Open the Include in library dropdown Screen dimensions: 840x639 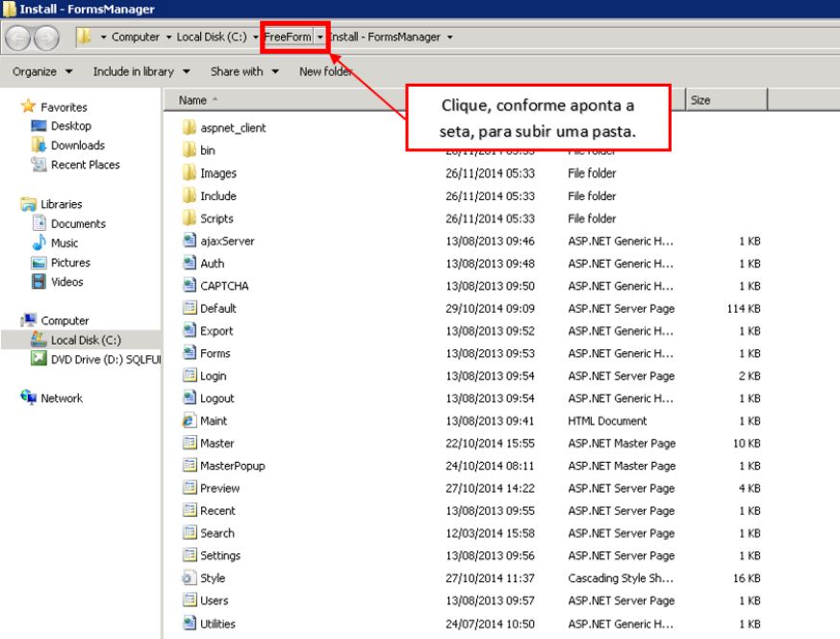point(141,71)
